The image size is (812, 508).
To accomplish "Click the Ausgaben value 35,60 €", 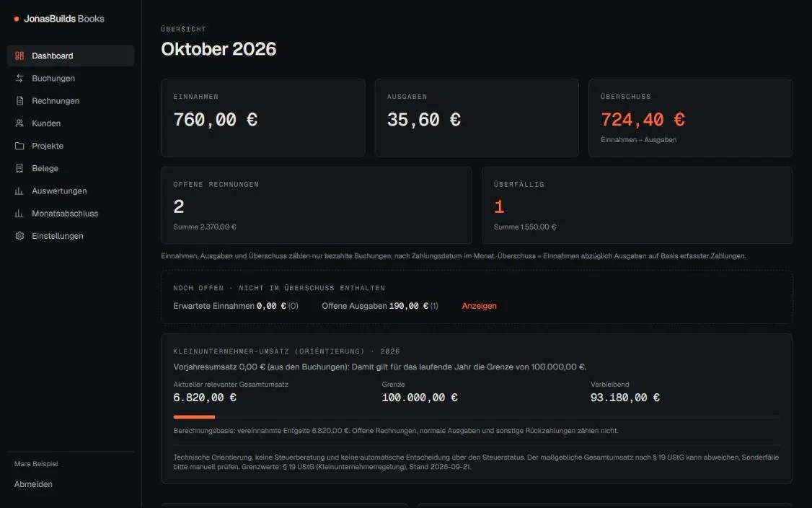I will pyautogui.click(x=424, y=120).
